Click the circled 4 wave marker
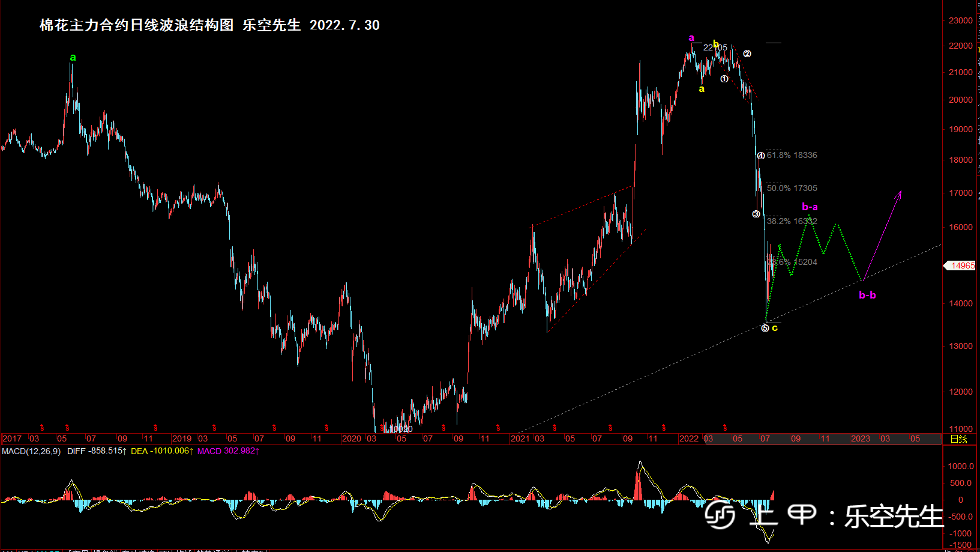 (x=760, y=156)
